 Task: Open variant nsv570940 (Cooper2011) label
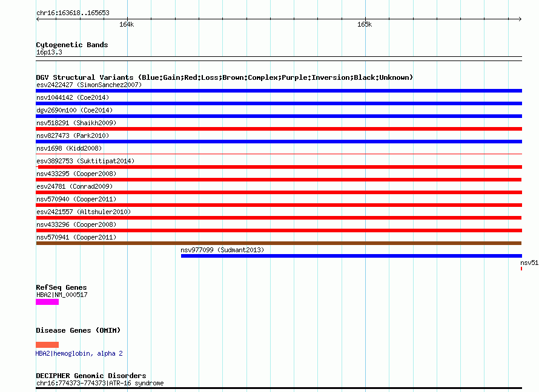pos(76,199)
